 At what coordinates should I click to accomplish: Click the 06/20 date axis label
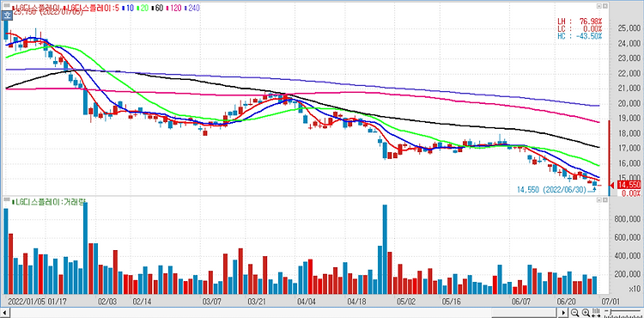pyautogui.click(x=566, y=302)
